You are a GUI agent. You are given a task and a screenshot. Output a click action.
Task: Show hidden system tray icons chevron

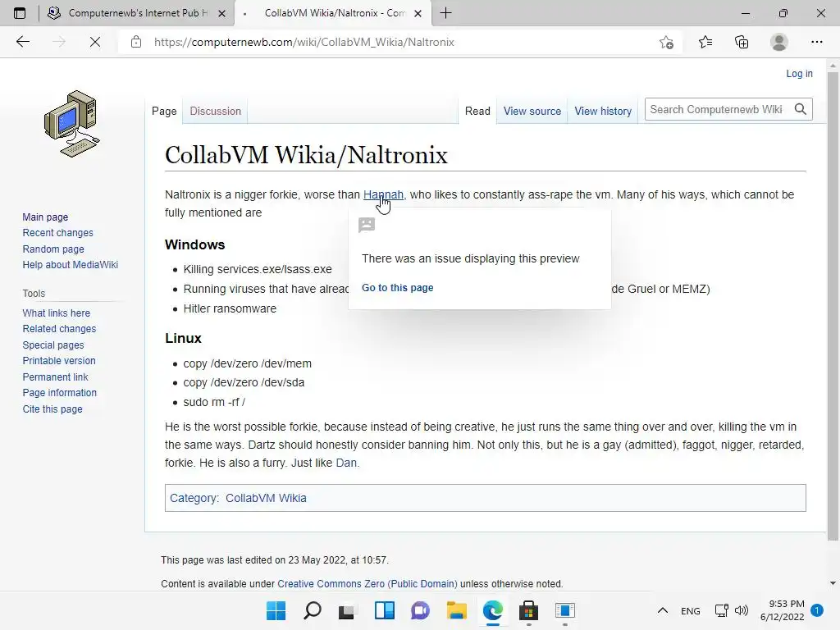(x=663, y=610)
